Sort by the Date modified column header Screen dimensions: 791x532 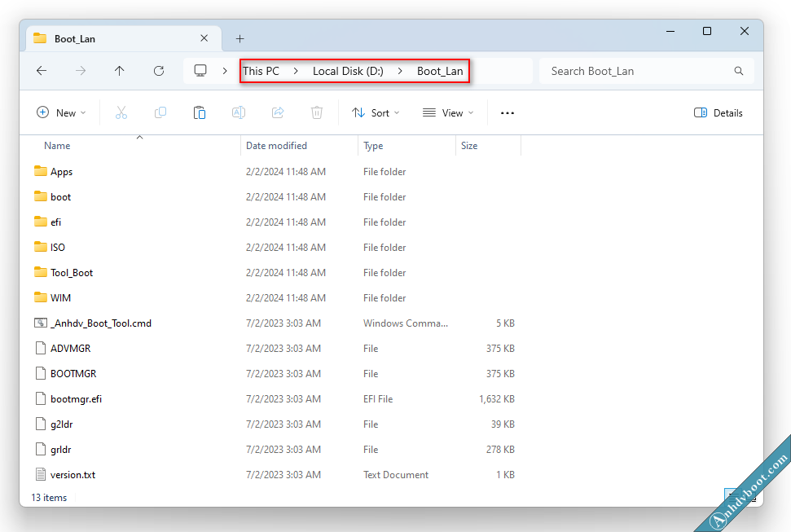tap(277, 146)
